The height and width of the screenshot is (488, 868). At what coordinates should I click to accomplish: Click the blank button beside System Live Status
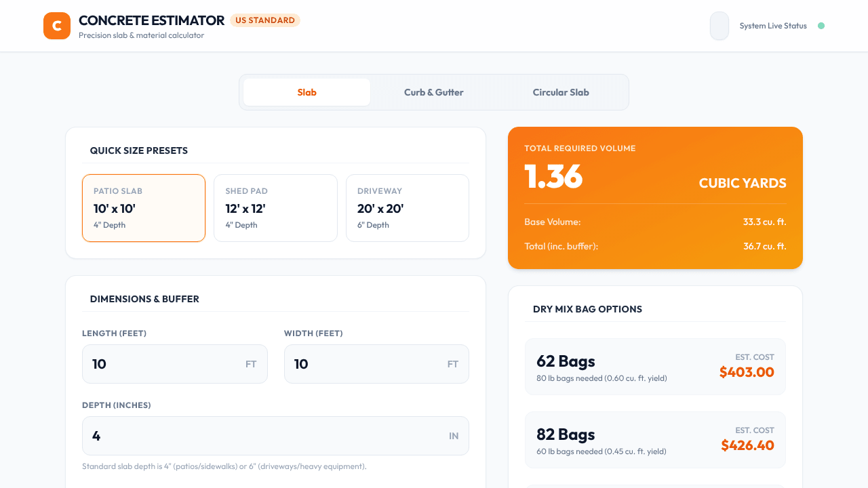tap(719, 26)
